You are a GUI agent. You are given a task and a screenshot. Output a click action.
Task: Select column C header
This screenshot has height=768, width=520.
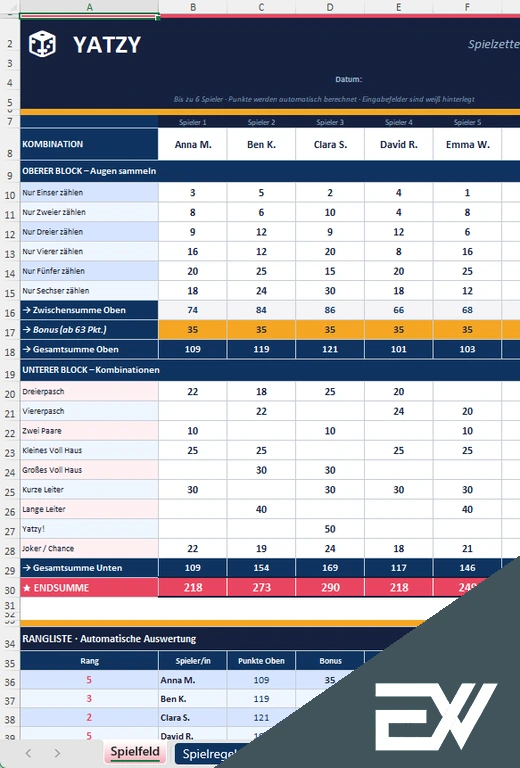261,7
